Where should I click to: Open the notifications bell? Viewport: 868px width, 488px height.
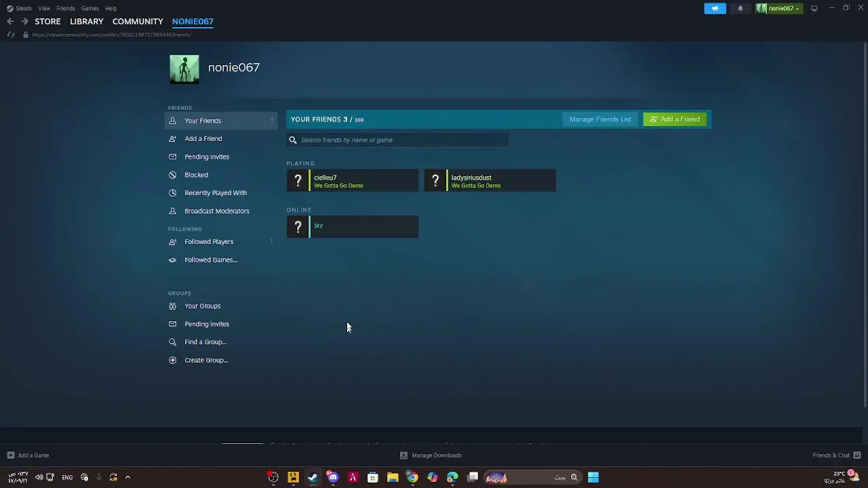740,8
